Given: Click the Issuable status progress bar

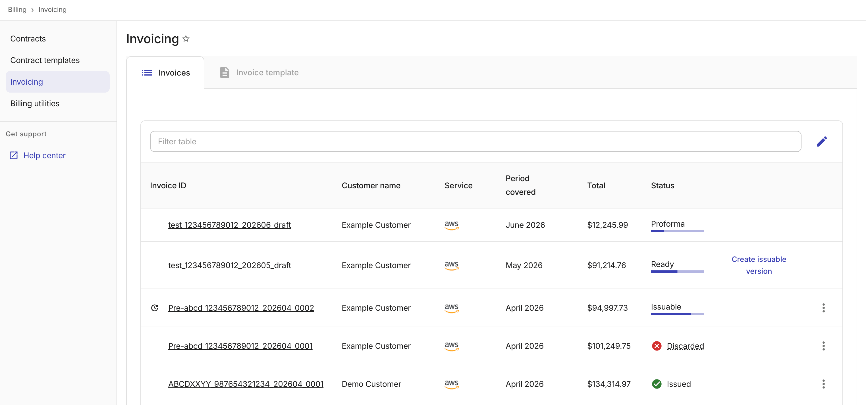Looking at the screenshot, I should tap(677, 314).
